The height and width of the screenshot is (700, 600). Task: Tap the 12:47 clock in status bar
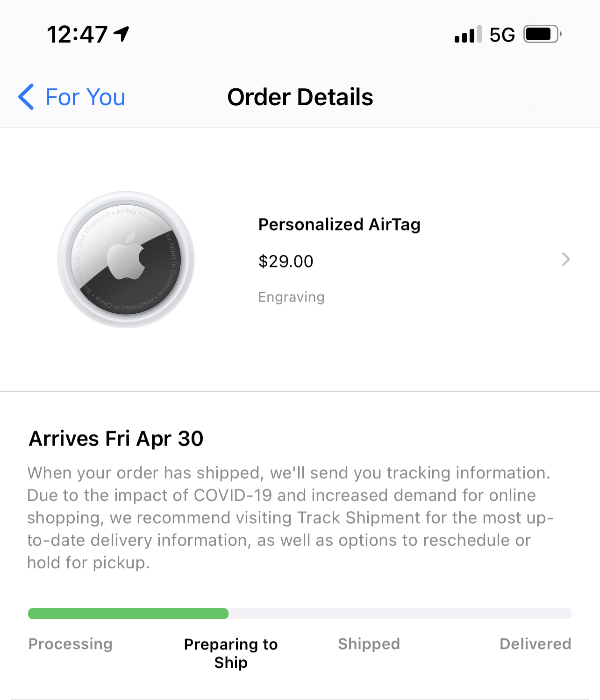point(77,34)
